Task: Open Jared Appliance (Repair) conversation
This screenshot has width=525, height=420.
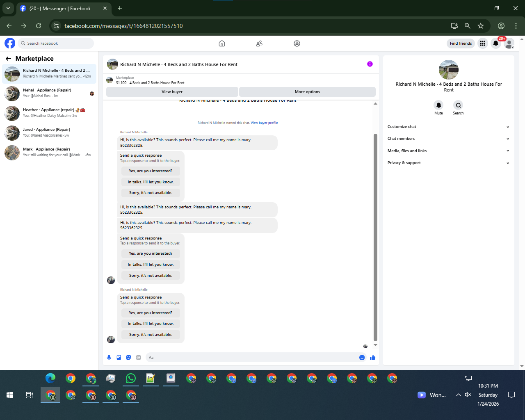Action: tap(49, 132)
